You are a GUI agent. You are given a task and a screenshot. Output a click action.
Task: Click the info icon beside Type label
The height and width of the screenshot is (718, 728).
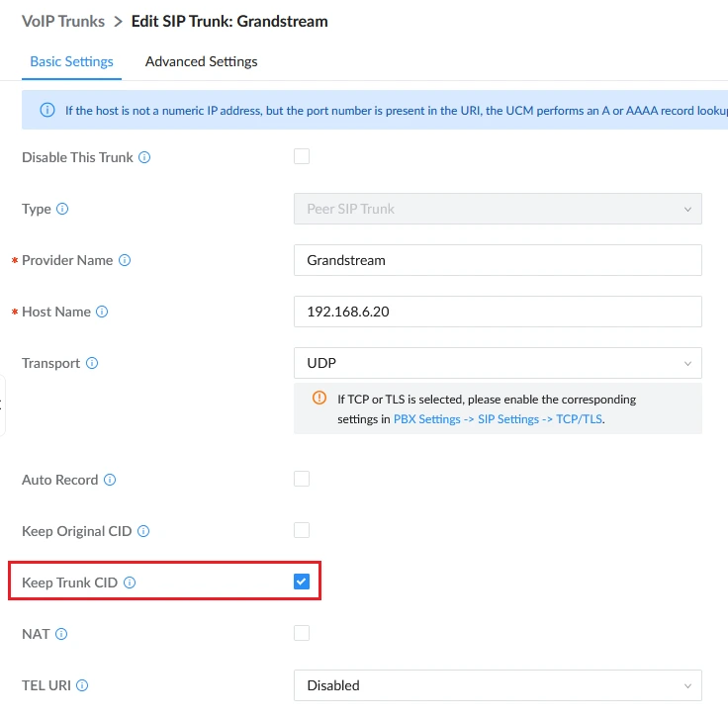[62, 209]
